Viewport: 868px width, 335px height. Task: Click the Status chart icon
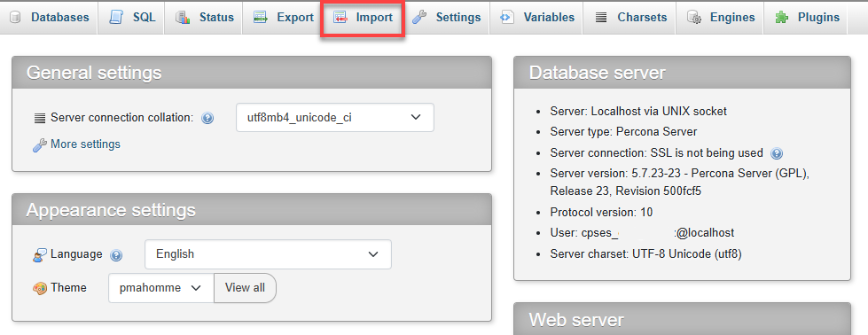[184, 18]
